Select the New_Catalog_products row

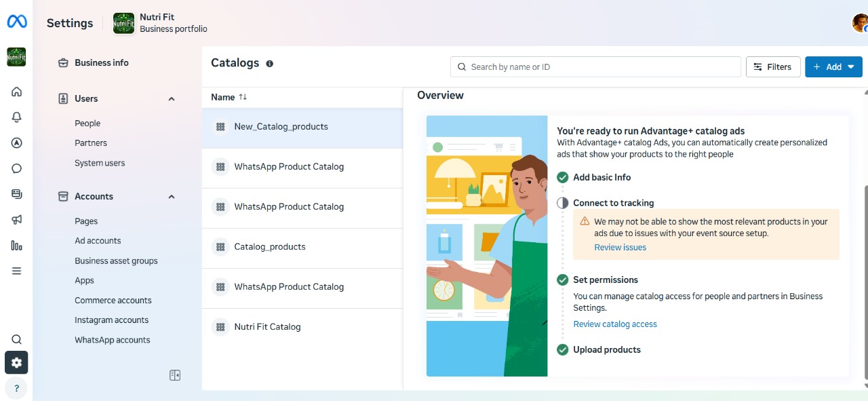[x=302, y=127]
